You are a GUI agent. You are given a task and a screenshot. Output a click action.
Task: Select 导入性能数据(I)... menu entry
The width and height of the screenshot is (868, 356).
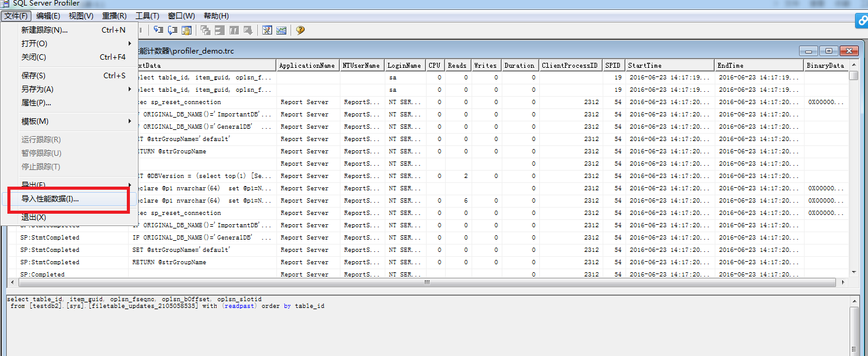pyautogui.click(x=70, y=198)
